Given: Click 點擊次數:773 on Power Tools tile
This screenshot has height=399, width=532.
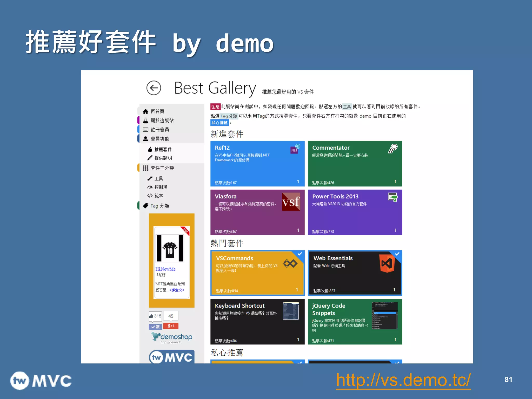Looking at the screenshot, I should tap(323, 231).
